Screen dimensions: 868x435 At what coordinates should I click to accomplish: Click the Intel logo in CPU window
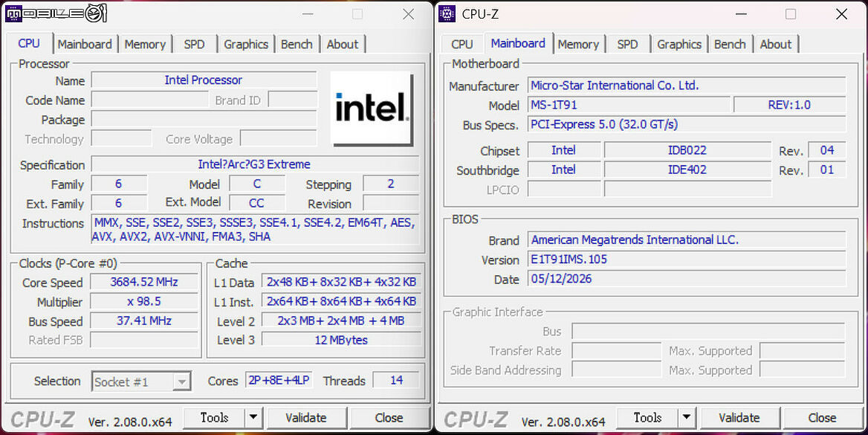click(x=372, y=109)
